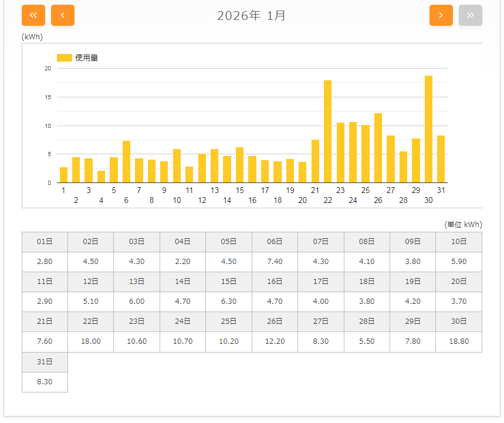Select the 31日 table header cell
The width and height of the screenshot is (504, 423).
tap(45, 362)
